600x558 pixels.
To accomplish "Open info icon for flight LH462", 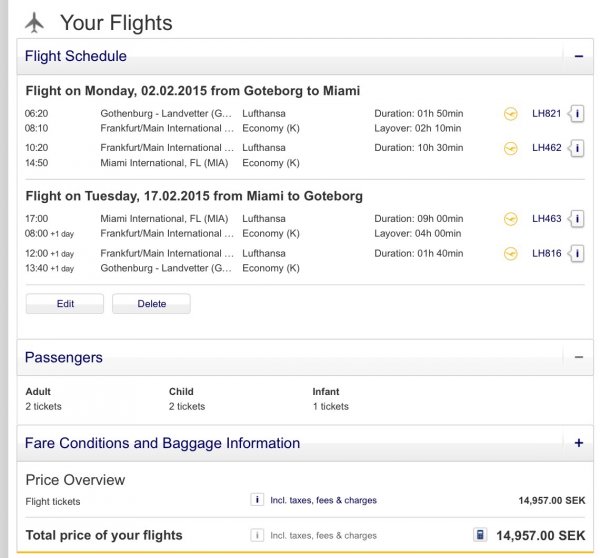I will click(577, 148).
